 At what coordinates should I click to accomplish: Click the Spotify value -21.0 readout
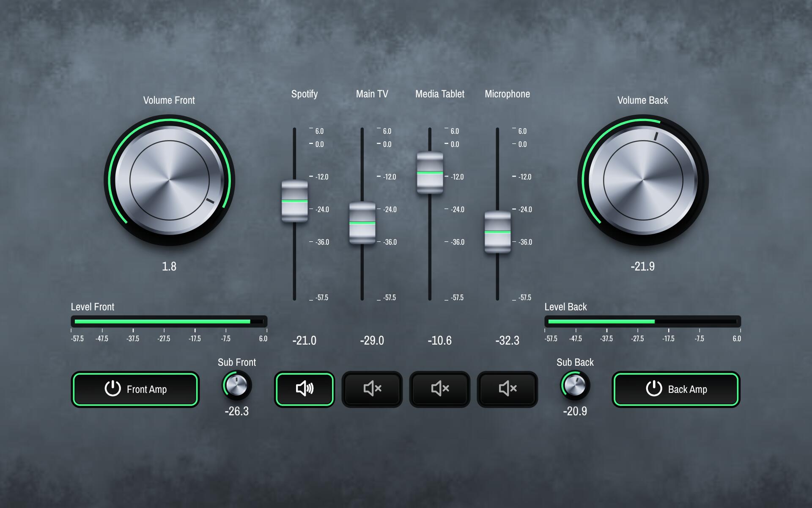(304, 340)
